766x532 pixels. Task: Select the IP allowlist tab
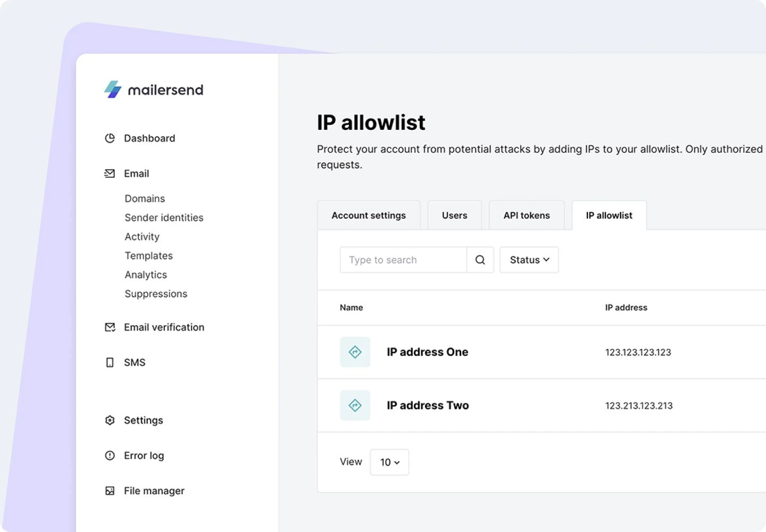point(609,215)
